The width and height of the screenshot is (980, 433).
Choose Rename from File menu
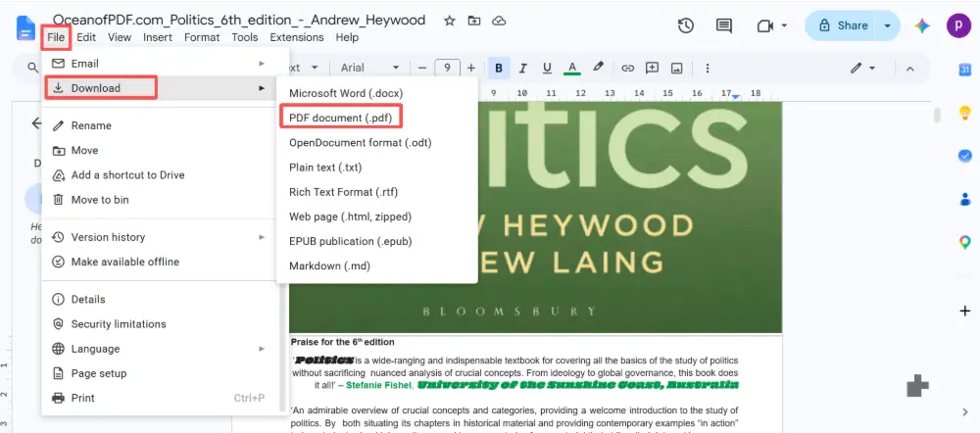coord(160,125)
